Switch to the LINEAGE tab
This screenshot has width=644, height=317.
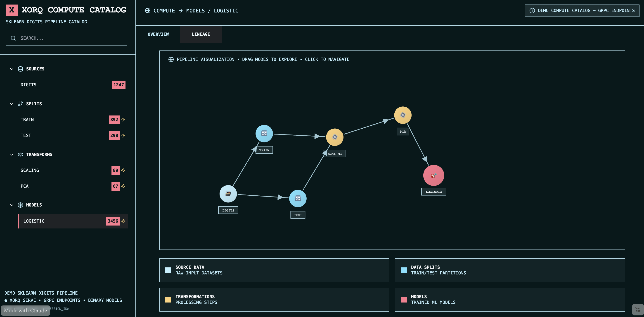tap(201, 34)
